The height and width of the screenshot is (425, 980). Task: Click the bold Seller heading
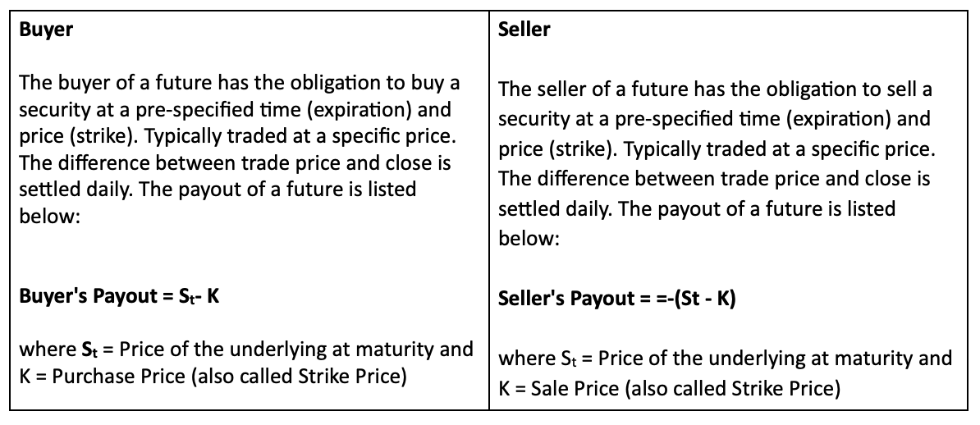pos(524,30)
